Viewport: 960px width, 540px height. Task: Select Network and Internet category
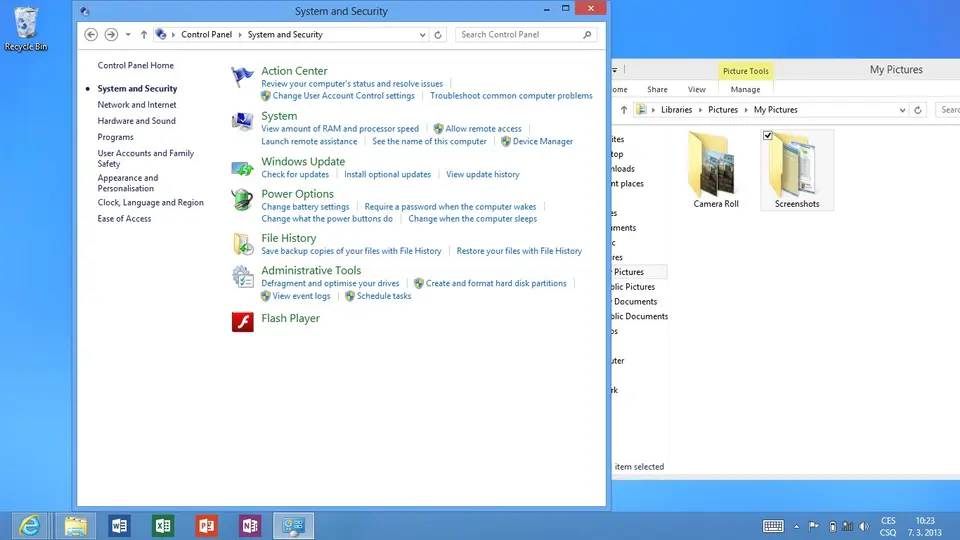pyautogui.click(x=137, y=105)
